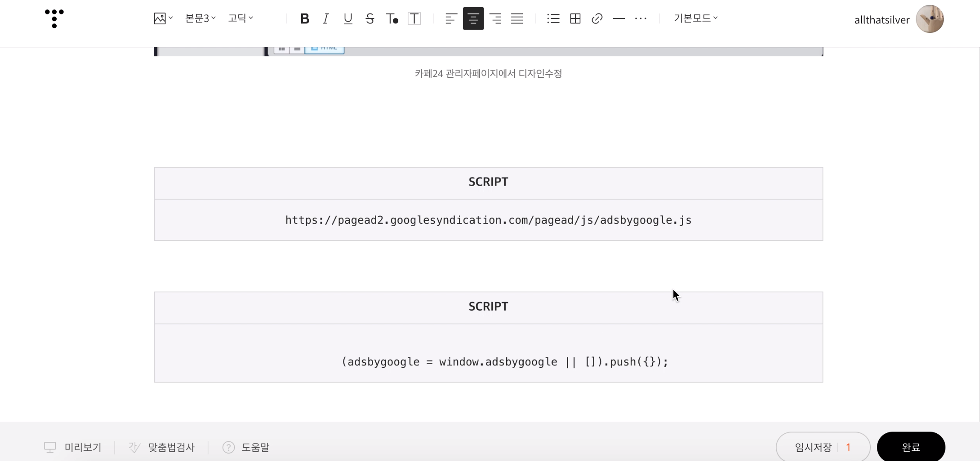The image size is (980, 461).
Task: Apply strikethrough formatting
Action: pyautogui.click(x=370, y=18)
